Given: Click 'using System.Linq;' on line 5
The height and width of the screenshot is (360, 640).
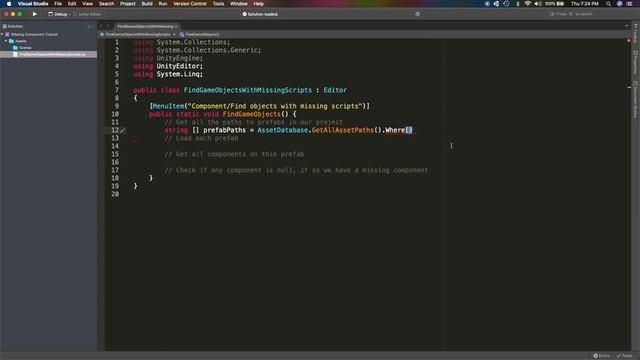Looking at the screenshot, I should pos(168,74).
